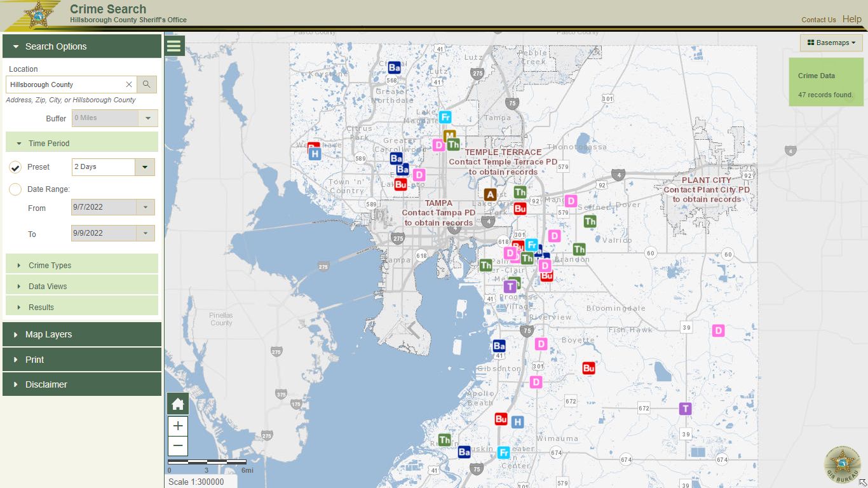Click the brown A crime marker
The height and width of the screenshot is (488, 868).
pyautogui.click(x=490, y=194)
